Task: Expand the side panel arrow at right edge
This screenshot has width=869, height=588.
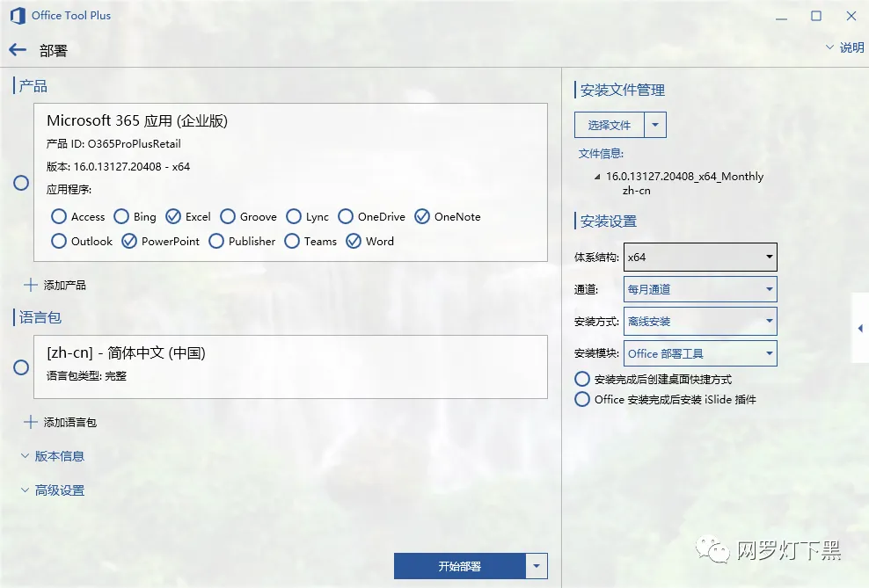Action: pyautogui.click(x=860, y=329)
